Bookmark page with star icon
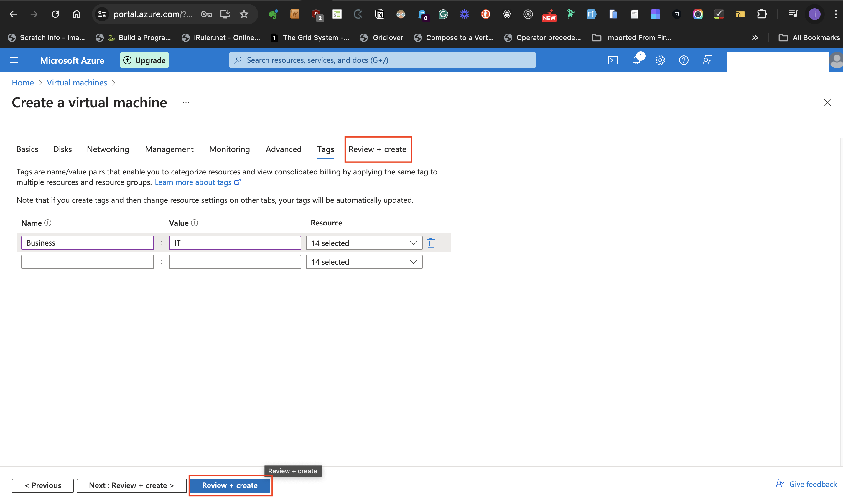The height and width of the screenshot is (504, 843). coord(244,14)
